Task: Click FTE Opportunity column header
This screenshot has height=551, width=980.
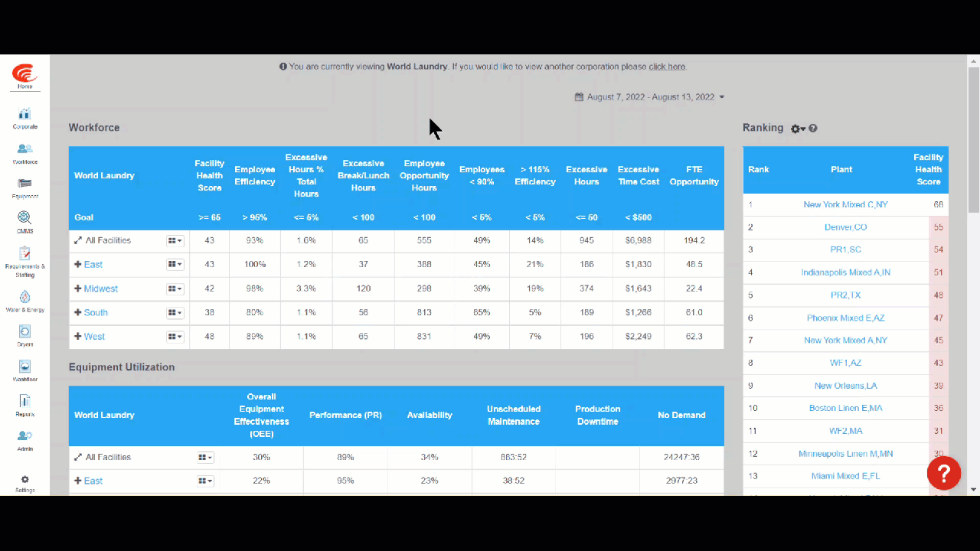Action: click(x=694, y=176)
